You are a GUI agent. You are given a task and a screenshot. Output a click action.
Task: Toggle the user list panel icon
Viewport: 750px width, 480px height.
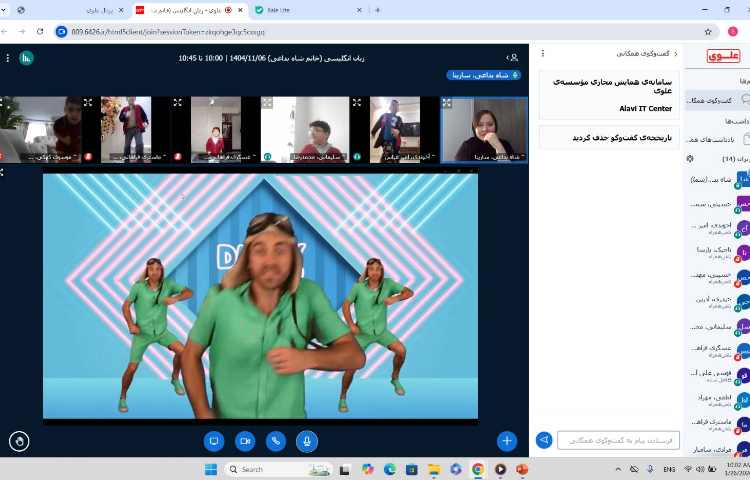[513, 58]
